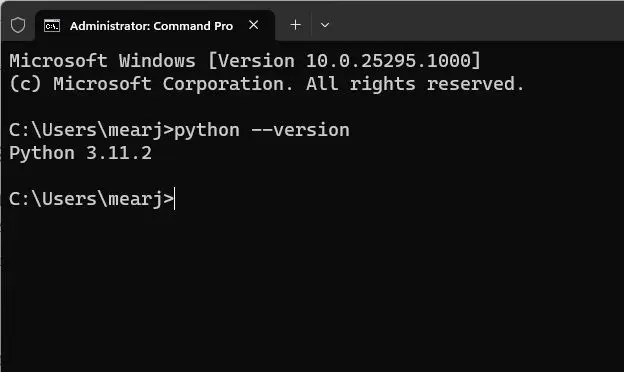Screen dimensions: 624x372
Task: Click the word 'Corporation' in terminal
Action: coord(228,84)
